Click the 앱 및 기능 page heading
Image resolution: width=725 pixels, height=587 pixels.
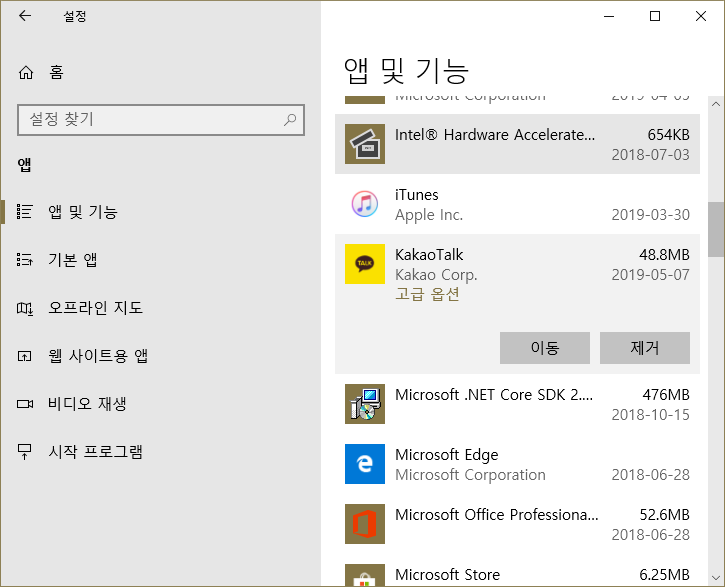[406, 72]
